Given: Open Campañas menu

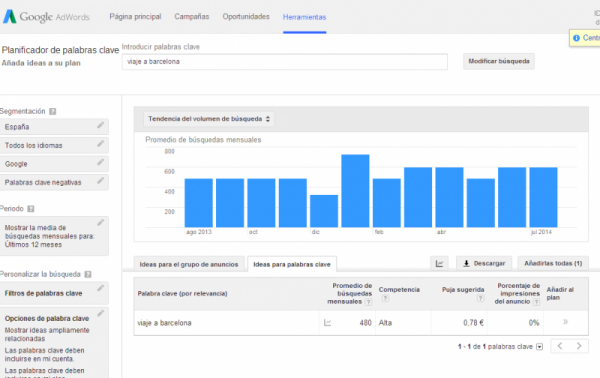Looking at the screenshot, I should [192, 16].
